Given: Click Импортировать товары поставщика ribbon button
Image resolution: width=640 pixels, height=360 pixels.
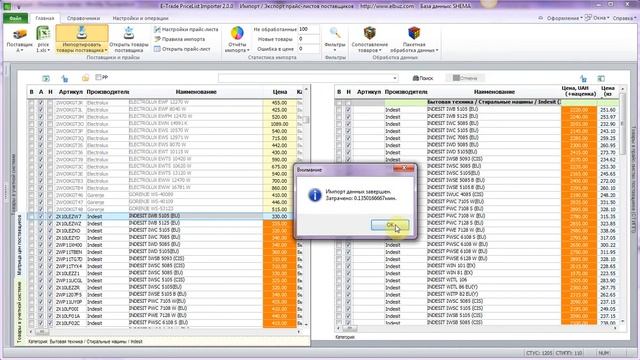Looking at the screenshot, I should (x=82, y=39).
